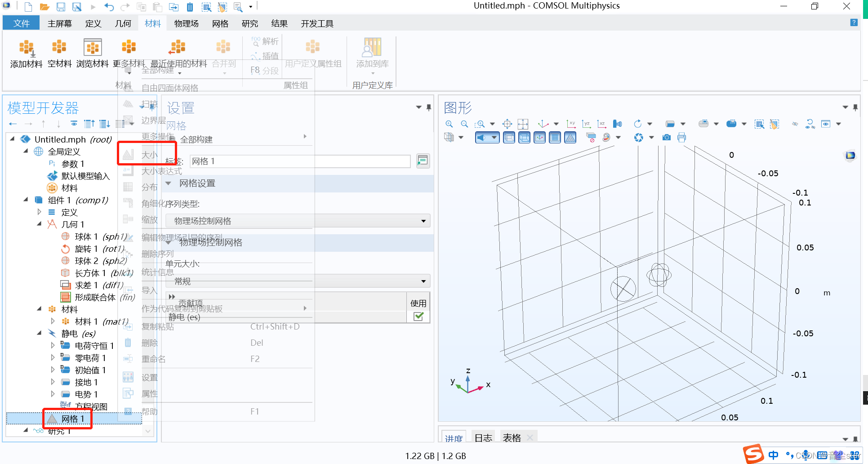Open the 网格 ribbon tab
The image size is (868, 464).
[x=220, y=23]
